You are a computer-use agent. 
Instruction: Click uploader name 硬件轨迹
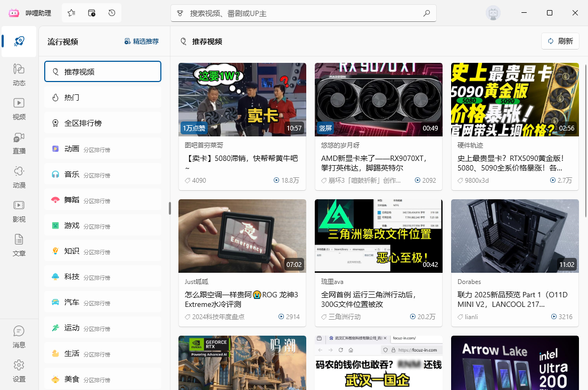click(470, 145)
